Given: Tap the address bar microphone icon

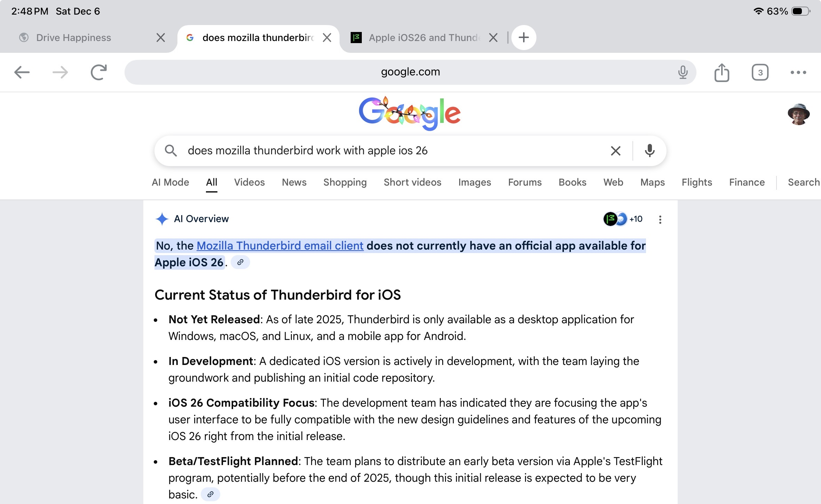Looking at the screenshot, I should [x=683, y=72].
